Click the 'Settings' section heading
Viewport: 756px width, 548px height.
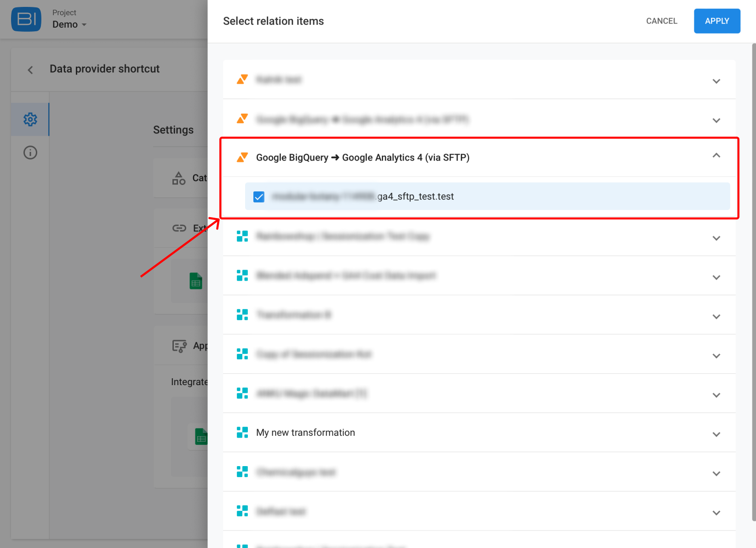[x=173, y=130]
